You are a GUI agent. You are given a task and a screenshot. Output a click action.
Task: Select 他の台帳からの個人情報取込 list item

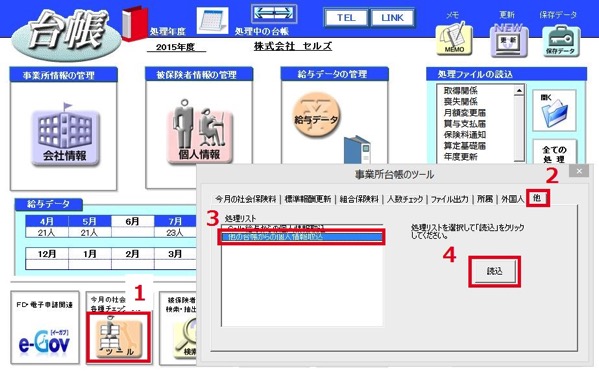click(302, 237)
